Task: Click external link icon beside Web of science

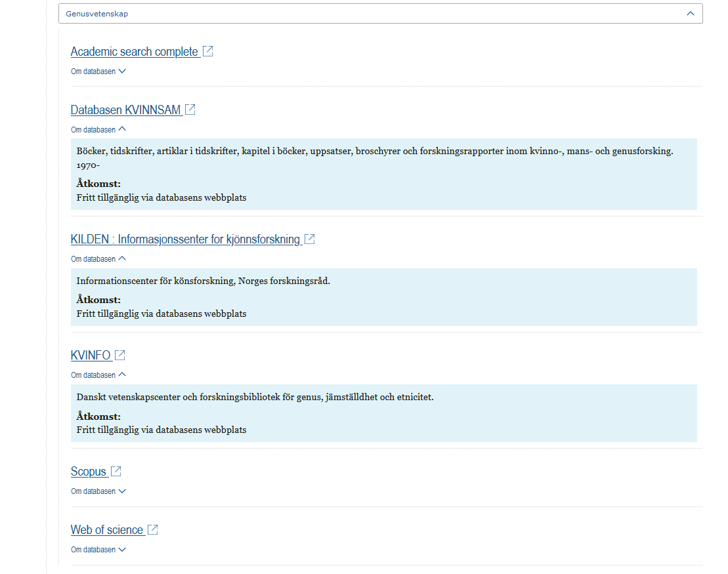Action: pyautogui.click(x=153, y=529)
